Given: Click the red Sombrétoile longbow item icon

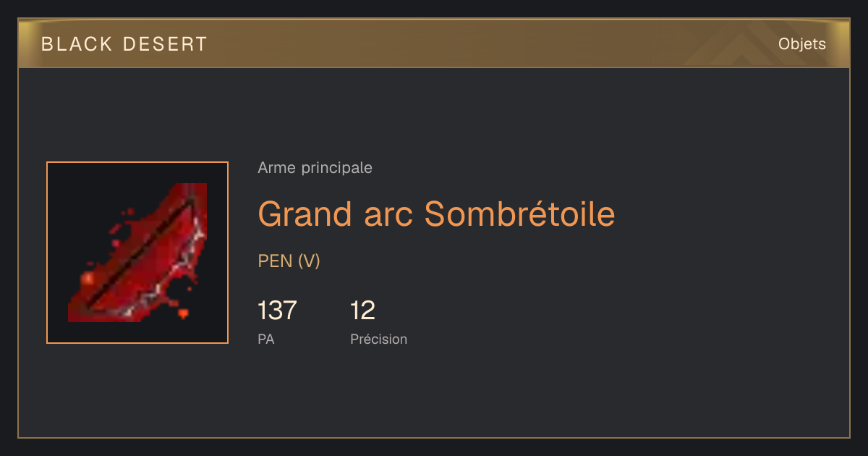Looking at the screenshot, I should pos(137,253).
